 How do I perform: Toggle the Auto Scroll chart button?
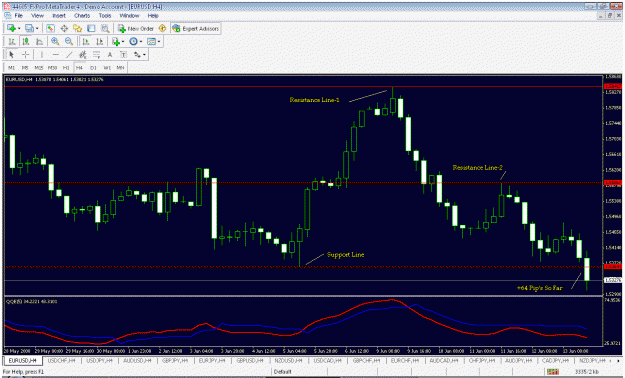tap(85, 41)
